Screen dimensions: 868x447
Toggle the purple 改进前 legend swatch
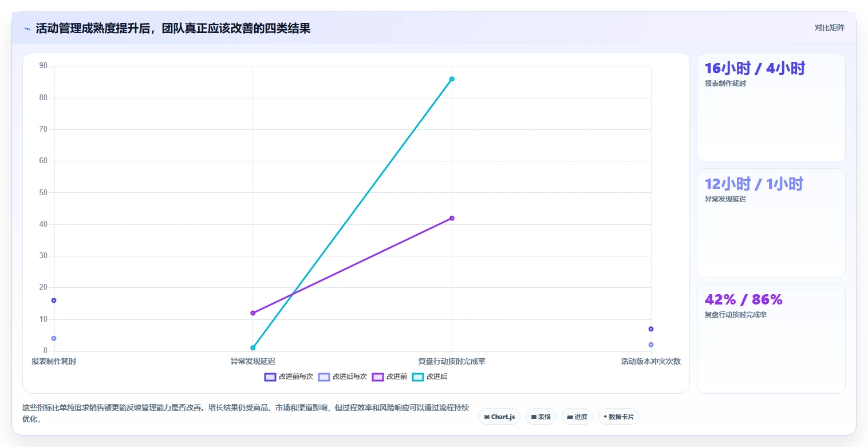[x=378, y=377]
